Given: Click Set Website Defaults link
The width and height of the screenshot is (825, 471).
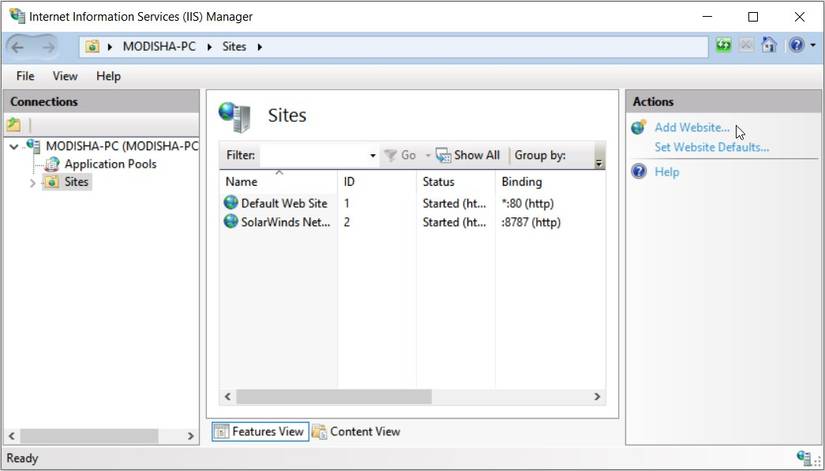Looking at the screenshot, I should 712,147.
